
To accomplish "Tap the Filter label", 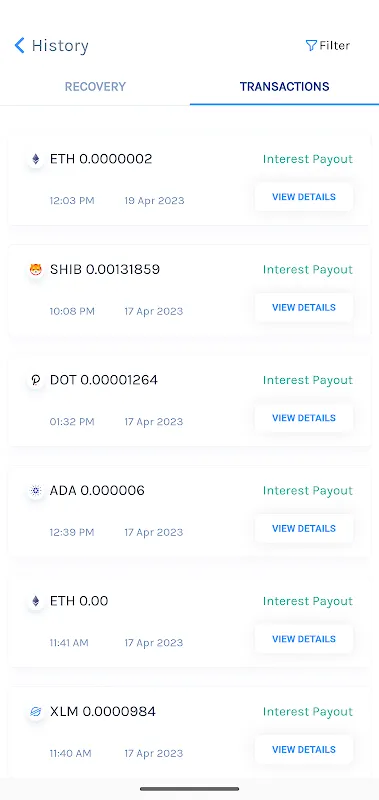I will [335, 45].
